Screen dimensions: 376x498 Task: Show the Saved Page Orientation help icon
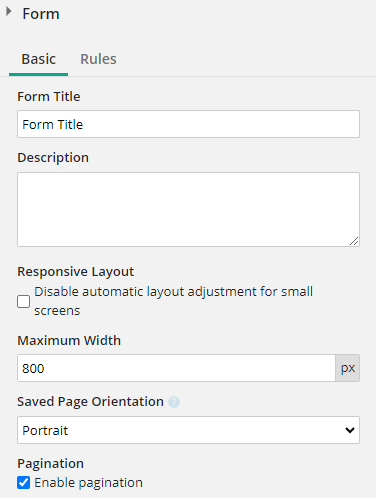coord(174,402)
